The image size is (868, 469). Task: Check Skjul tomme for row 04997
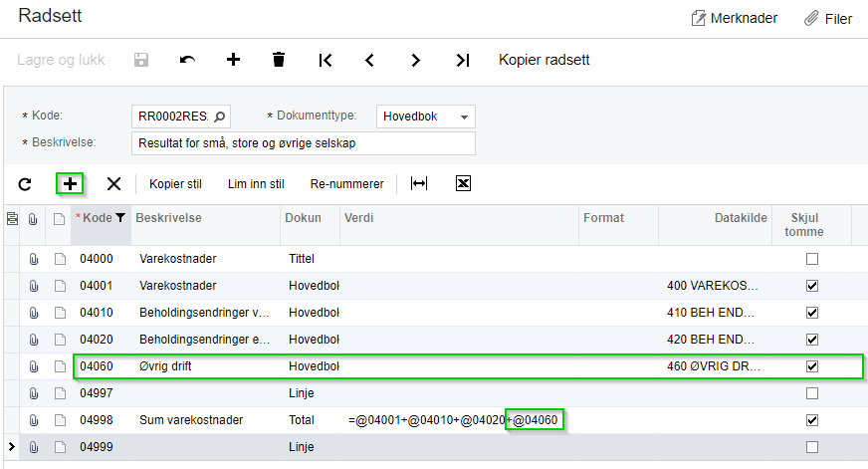(x=812, y=393)
